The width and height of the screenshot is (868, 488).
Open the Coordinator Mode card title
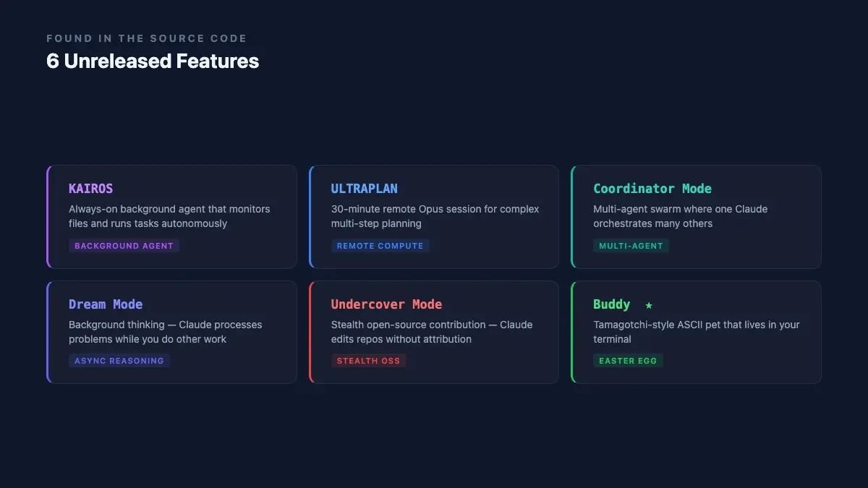652,189
